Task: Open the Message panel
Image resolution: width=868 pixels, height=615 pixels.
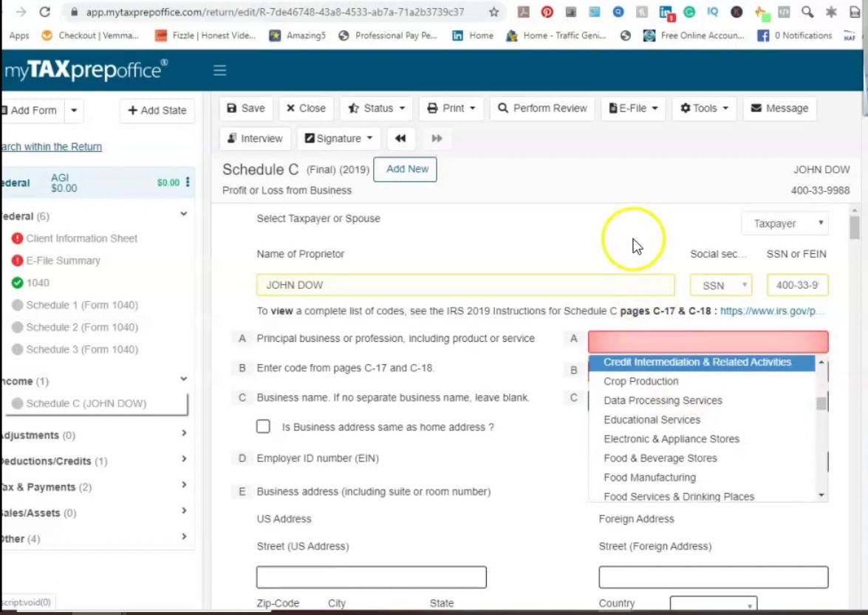Action: pos(779,108)
